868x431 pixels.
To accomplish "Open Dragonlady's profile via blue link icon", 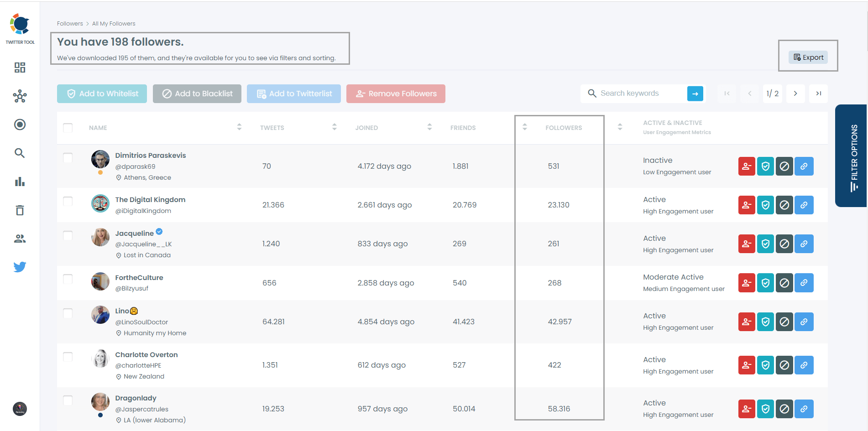I will pos(804,409).
